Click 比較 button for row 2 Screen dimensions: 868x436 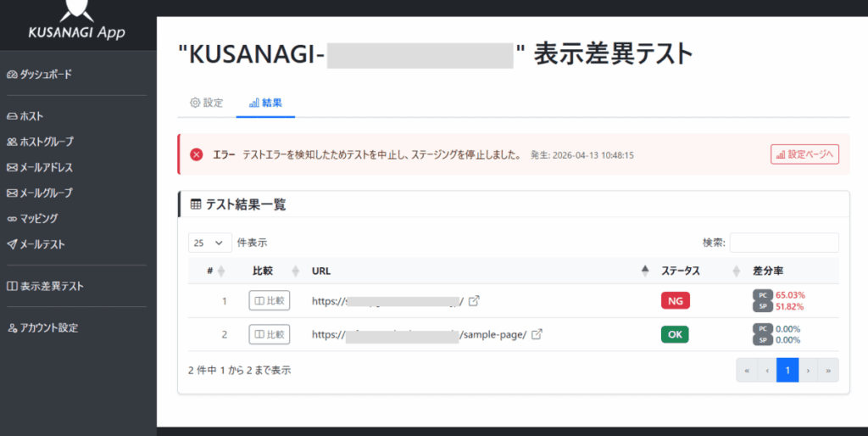pyautogui.click(x=269, y=334)
